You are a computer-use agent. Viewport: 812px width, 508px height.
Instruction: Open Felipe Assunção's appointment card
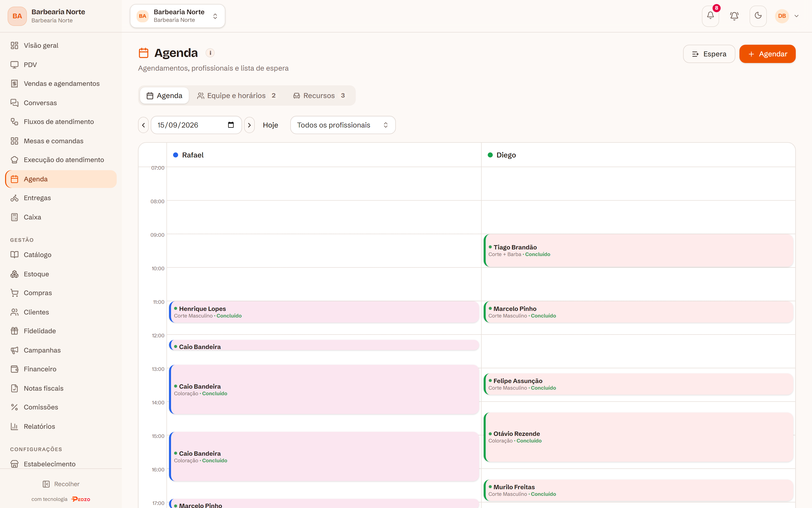pyautogui.click(x=638, y=384)
